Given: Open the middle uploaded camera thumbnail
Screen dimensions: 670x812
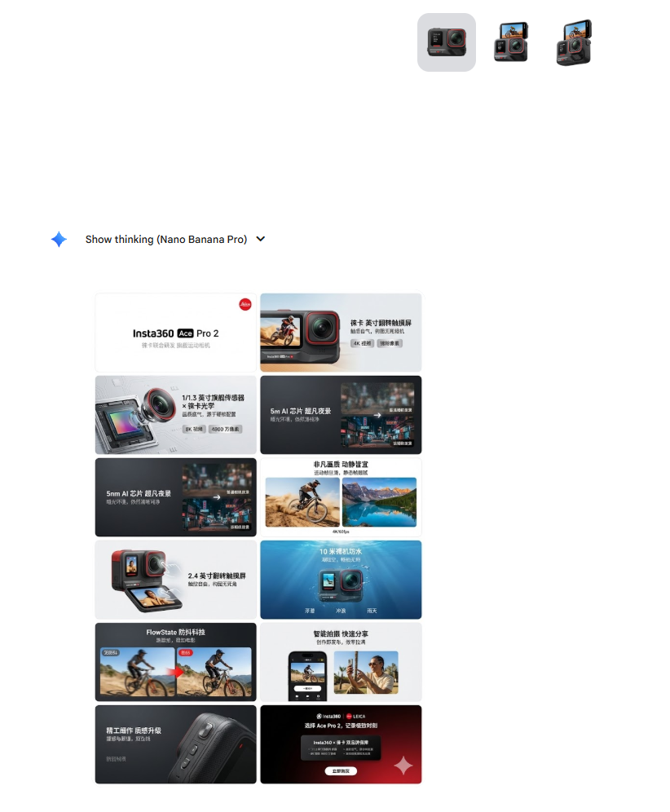Looking at the screenshot, I should 510,42.
